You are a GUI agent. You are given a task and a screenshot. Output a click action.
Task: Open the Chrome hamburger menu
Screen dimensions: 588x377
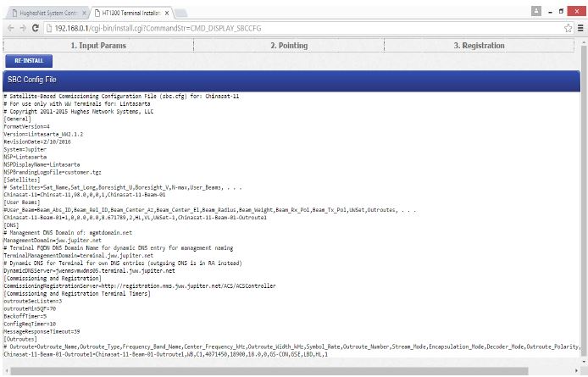pos(580,28)
